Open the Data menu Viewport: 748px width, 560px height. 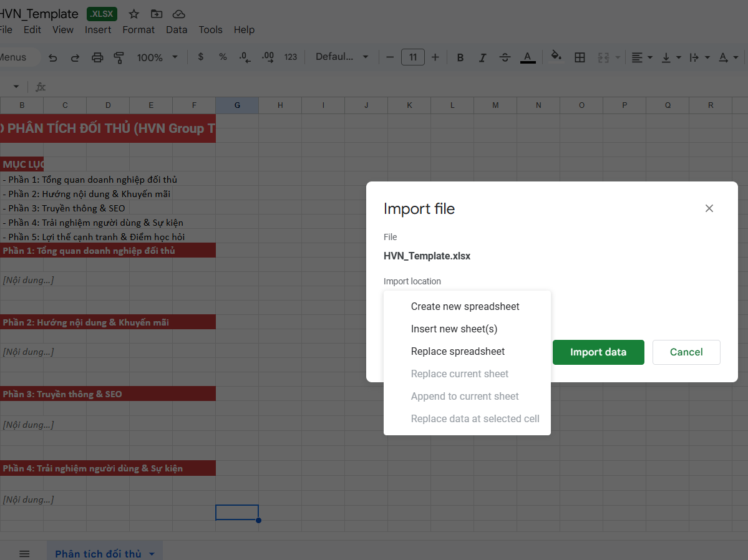pyautogui.click(x=177, y=29)
